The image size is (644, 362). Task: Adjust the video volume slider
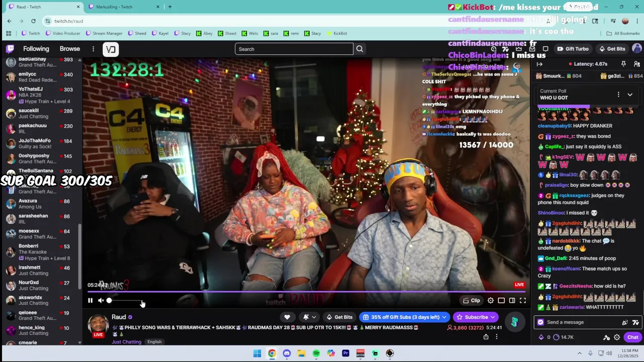click(x=125, y=301)
